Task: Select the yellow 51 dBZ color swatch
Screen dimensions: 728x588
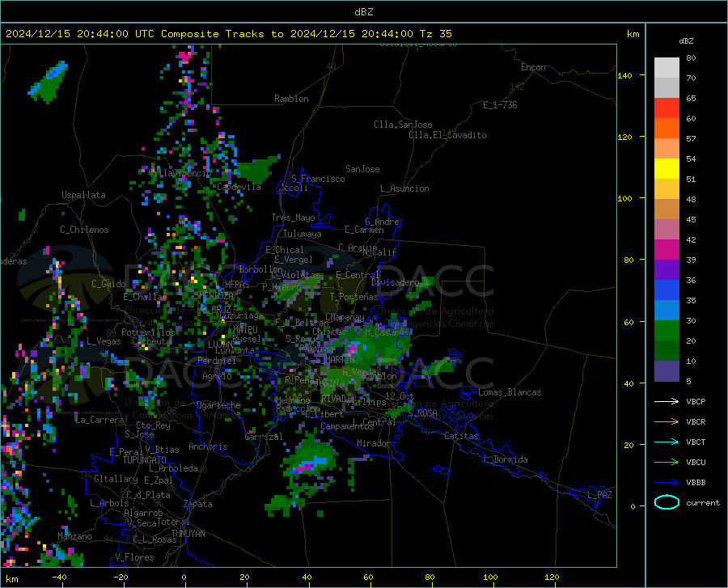Action: click(x=667, y=169)
